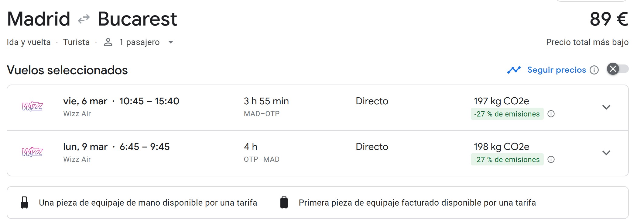Click the carry-on luggage icon
The height and width of the screenshot is (222, 644).
tap(24, 203)
